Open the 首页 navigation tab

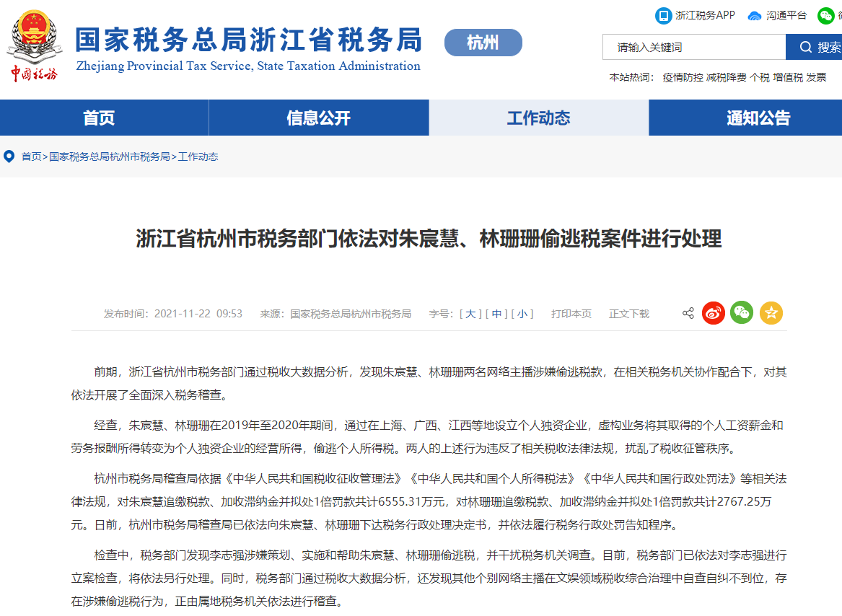100,118
